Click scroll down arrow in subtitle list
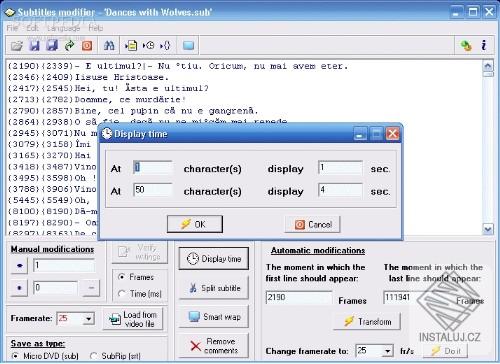The image size is (500, 364). [488, 229]
